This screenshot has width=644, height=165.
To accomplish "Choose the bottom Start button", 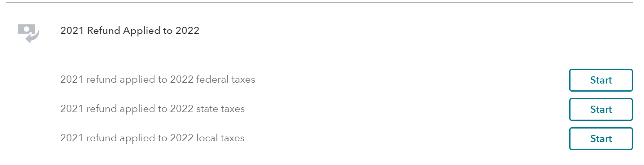I will tap(601, 139).
